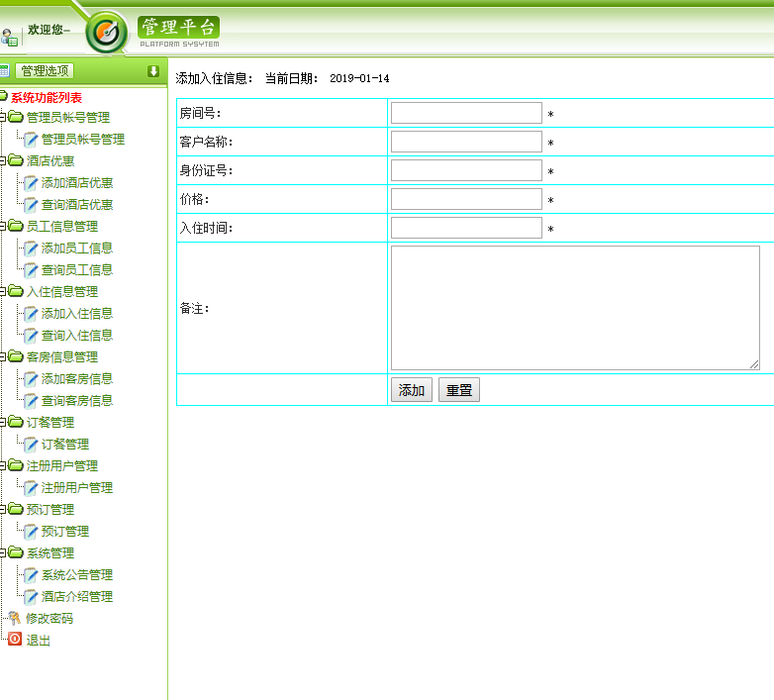774x700 pixels.
Task: Focus the 身份证号 input field
Action: point(466,170)
